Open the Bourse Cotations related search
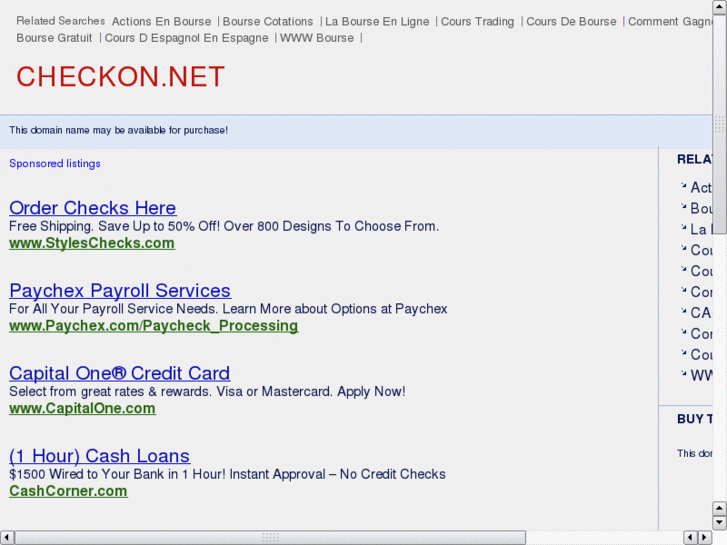Screen dimensions: 727x545 (268, 21)
